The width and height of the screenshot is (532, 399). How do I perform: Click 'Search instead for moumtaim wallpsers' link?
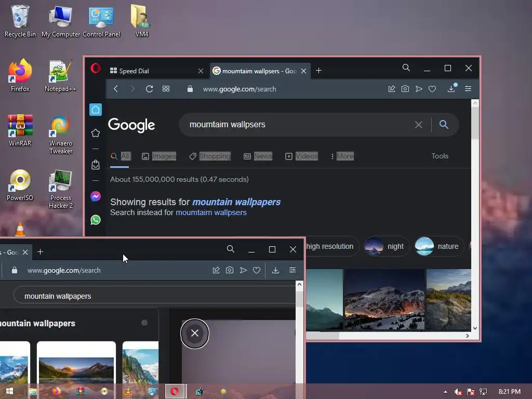pos(211,212)
